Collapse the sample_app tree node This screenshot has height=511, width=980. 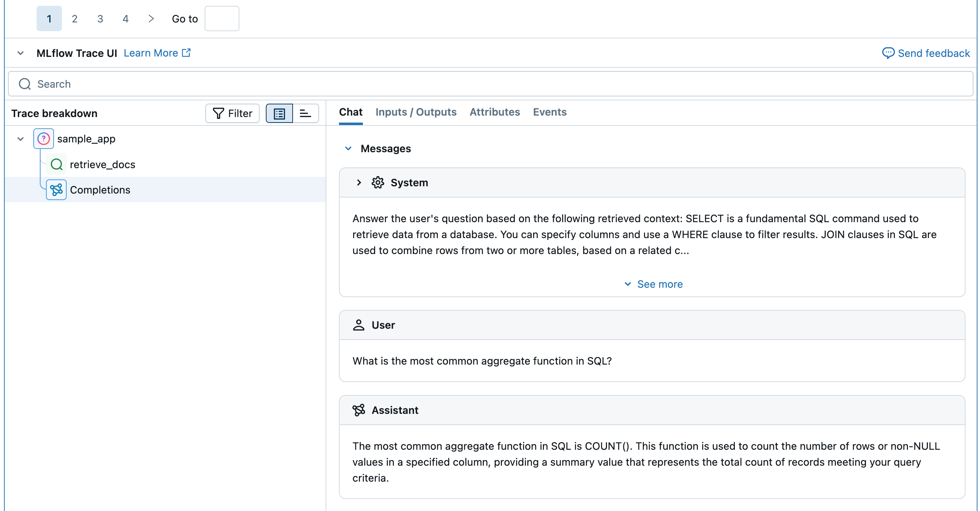point(21,138)
